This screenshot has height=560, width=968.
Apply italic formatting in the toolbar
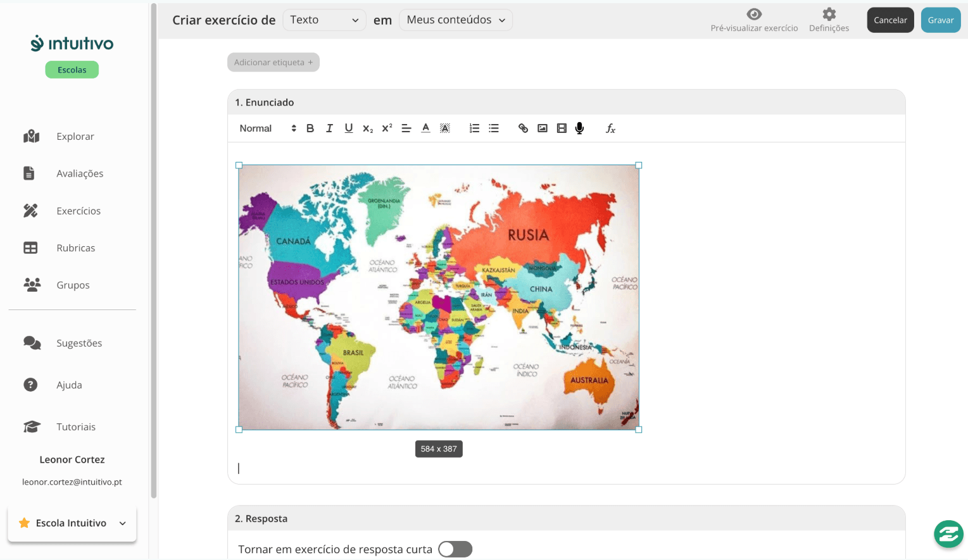click(x=329, y=128)
